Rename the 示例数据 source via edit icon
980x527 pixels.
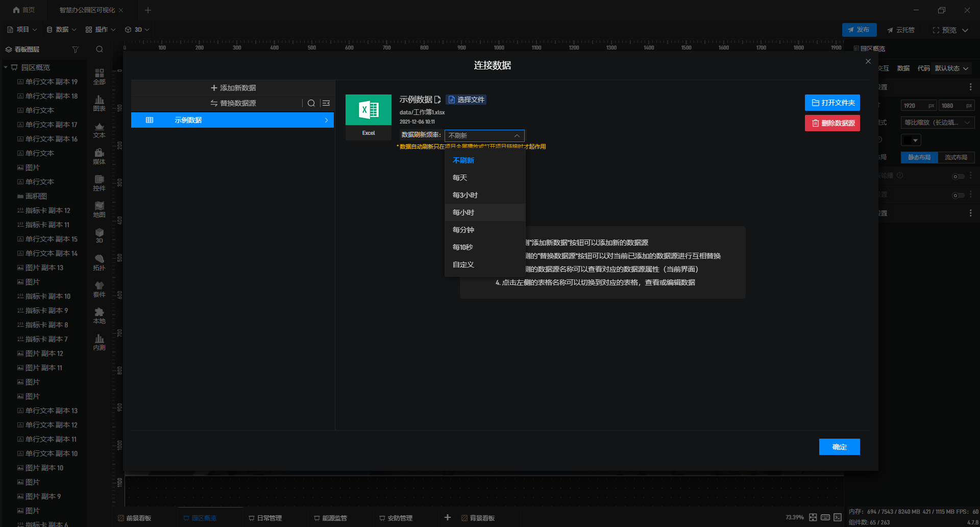[437, 100]
